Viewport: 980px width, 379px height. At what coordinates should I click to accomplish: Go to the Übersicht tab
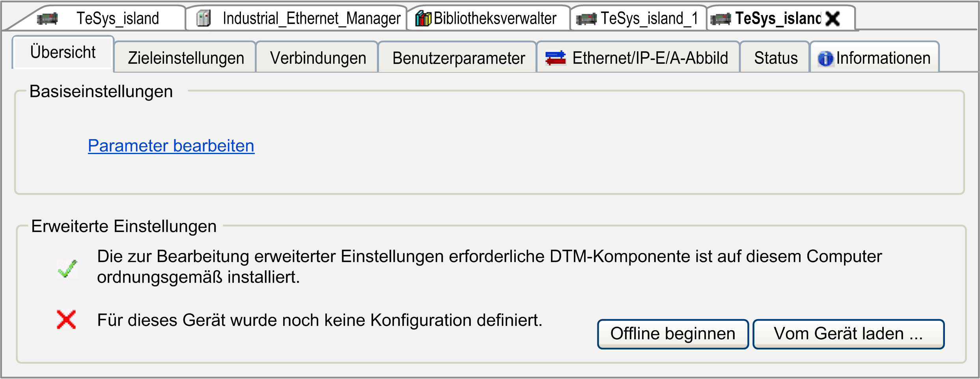point(63,52)
